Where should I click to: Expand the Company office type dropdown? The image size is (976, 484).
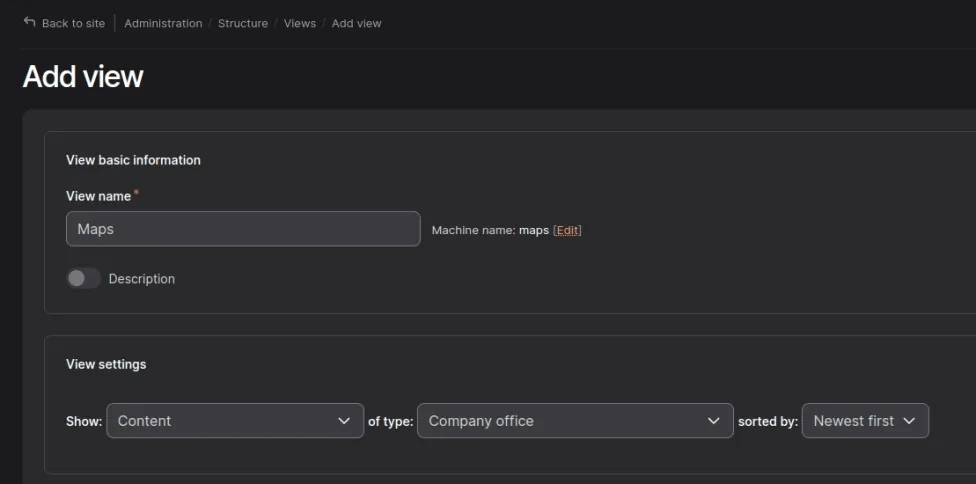(x=574, y=421)
